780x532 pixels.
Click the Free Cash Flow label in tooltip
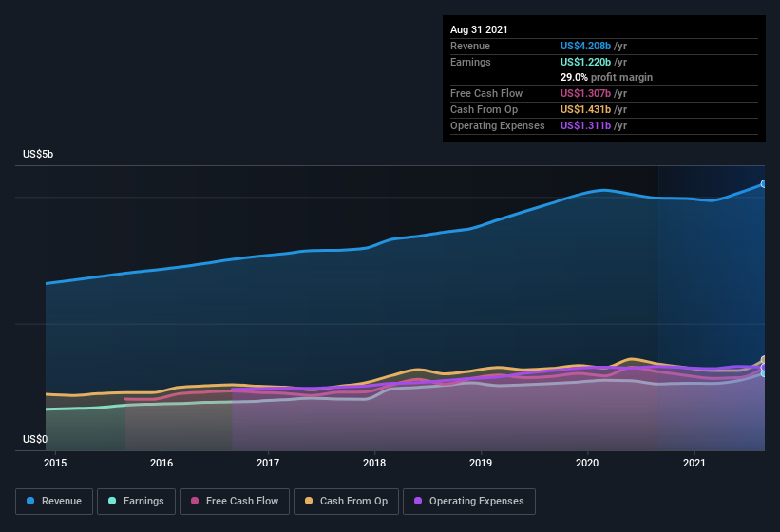pos(486,93)
